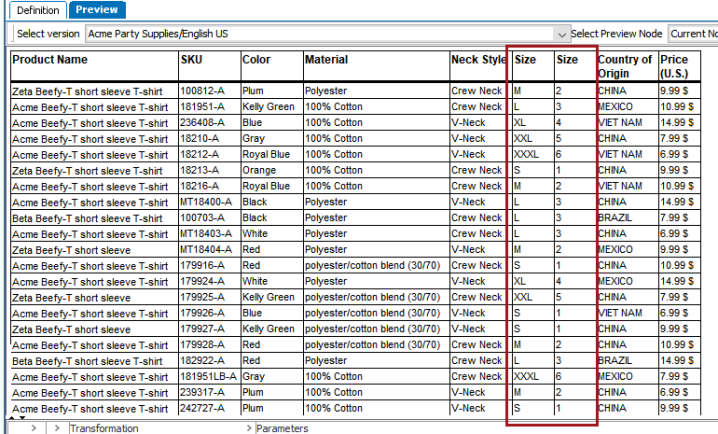
Task: Click the Transformation label
Action: coord(104,429)
